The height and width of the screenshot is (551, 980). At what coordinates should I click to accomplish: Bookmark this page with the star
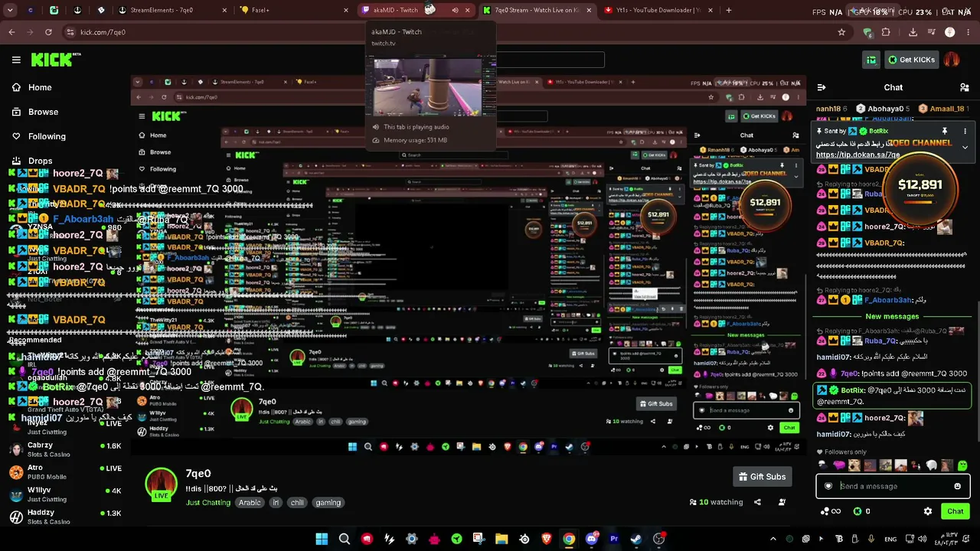[x=841, y=32]
